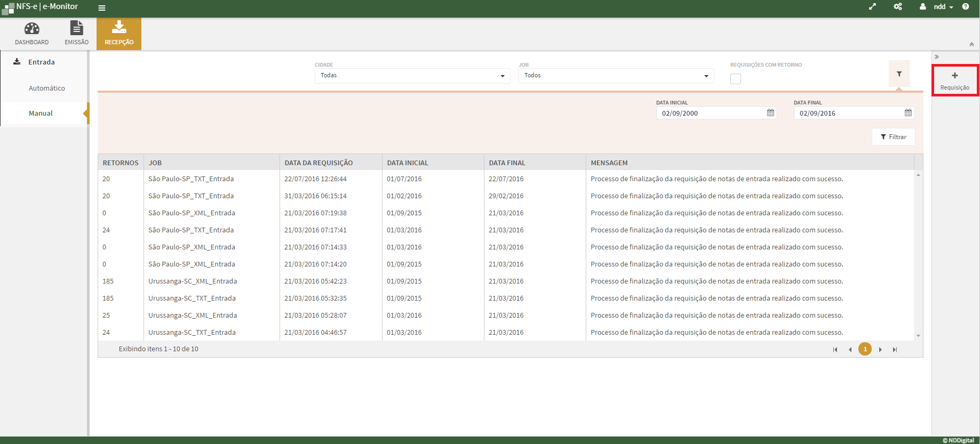
Task: Toggle the funnel filter panel icon
Action: (899, 74)
